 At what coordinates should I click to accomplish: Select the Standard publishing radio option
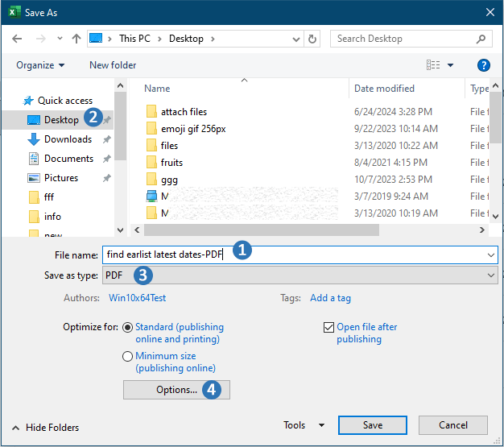pos(127,328)
